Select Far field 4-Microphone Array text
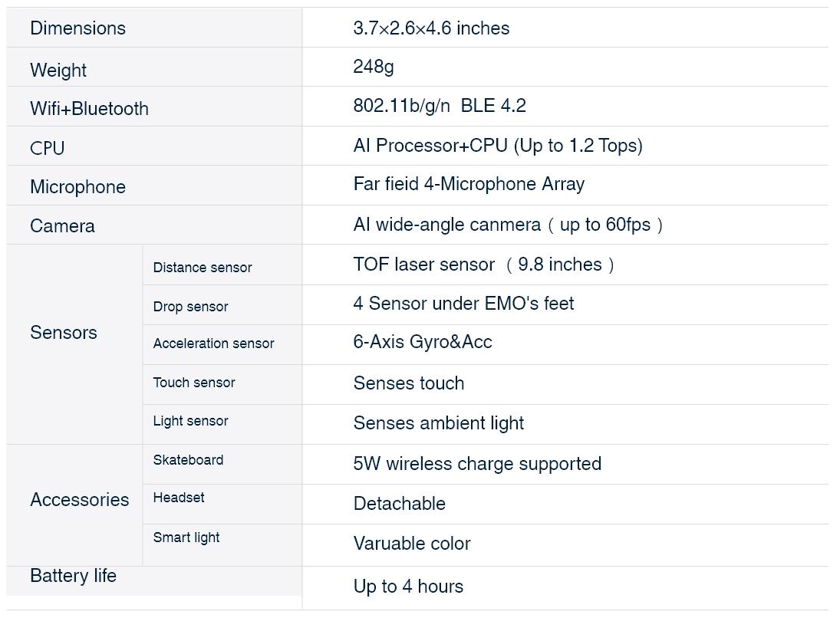The height and width of the screenshot is (618, 840). pyautogui.click(x=469, y=184)
